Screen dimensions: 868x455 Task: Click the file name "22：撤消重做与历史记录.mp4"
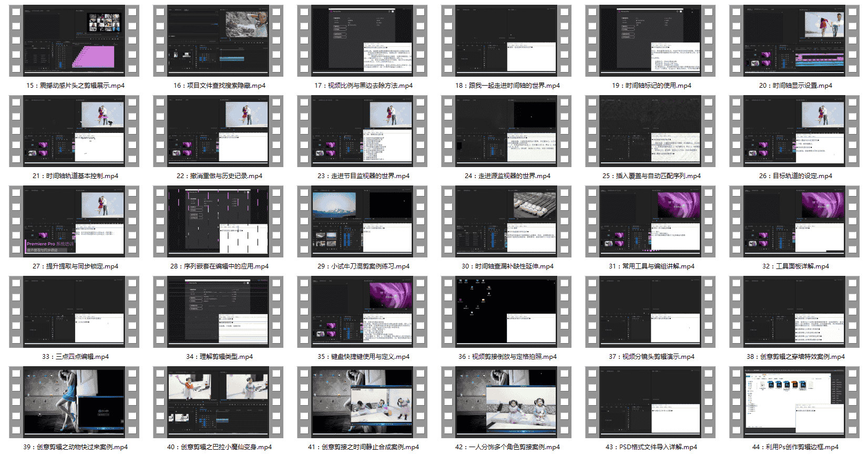219,176
